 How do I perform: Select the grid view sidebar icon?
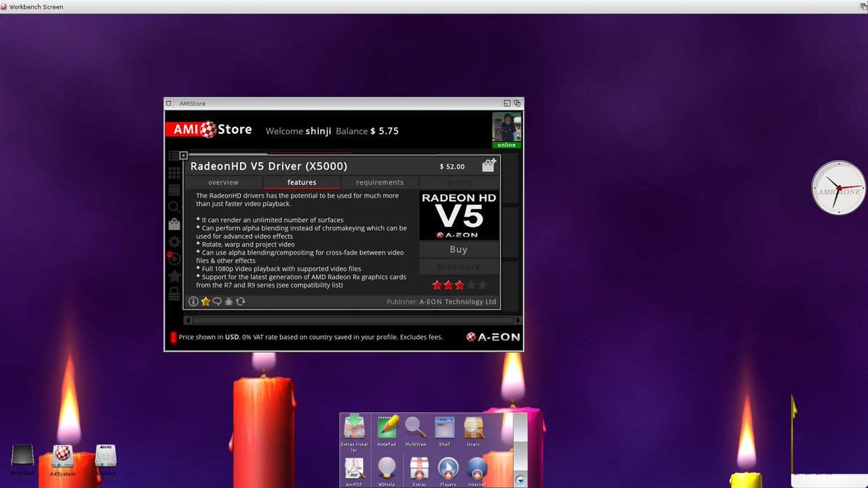tap(174, 173)
